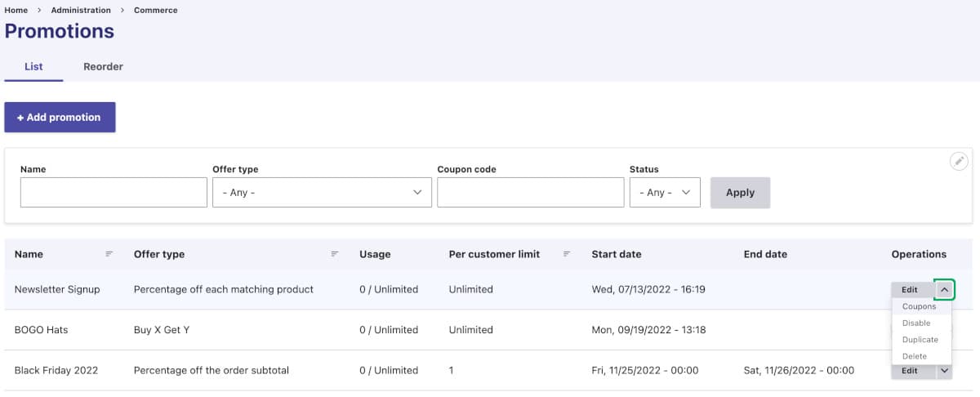Click sort icon beside Offer type column header
This screenshot has width=980, height=397.
coord(334,254)
